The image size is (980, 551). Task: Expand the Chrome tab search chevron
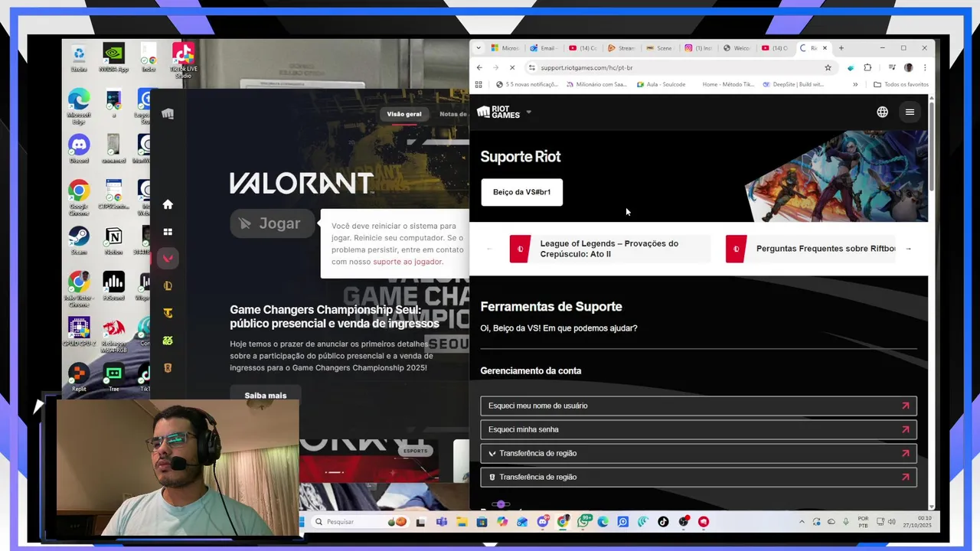(x=479, y=48)
